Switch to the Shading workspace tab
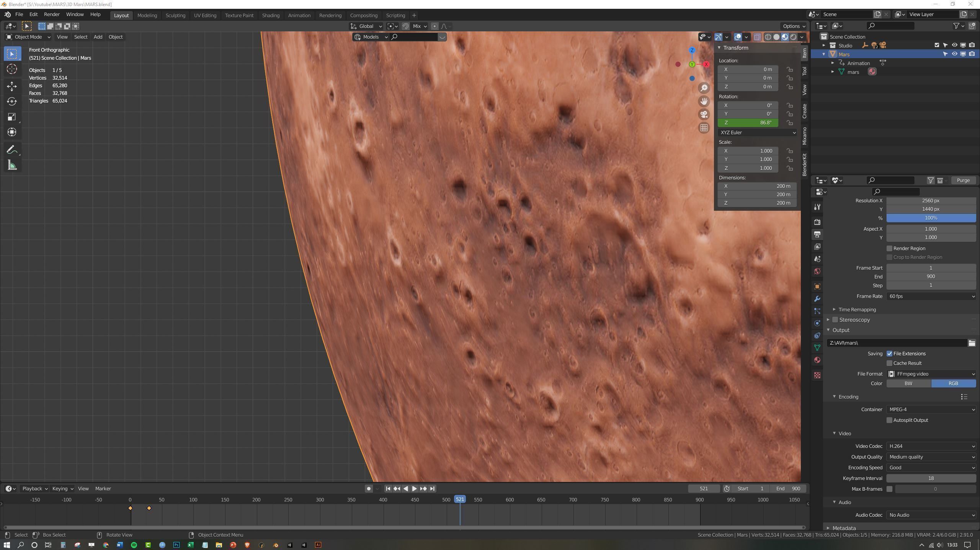Viewport: 980px width, 550px height. [x=271, y=16]
